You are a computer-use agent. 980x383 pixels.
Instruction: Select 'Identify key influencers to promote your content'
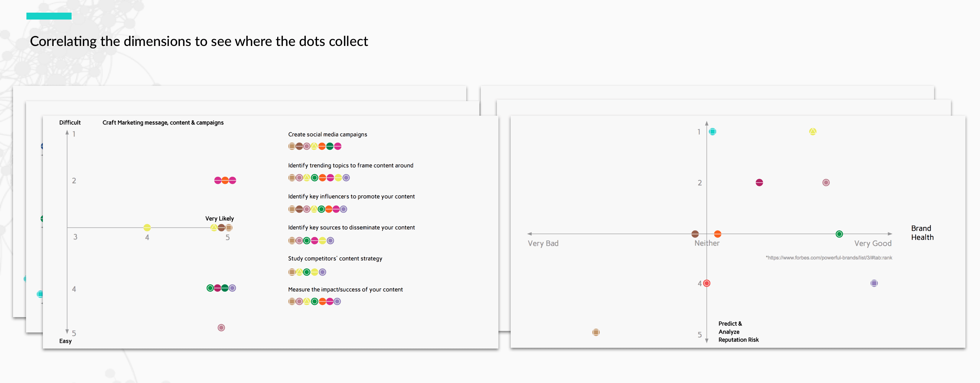(x=351, y=196)
